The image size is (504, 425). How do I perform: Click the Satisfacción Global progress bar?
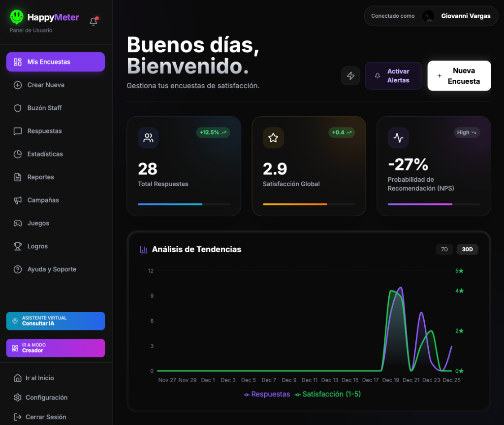pos(309,203)
